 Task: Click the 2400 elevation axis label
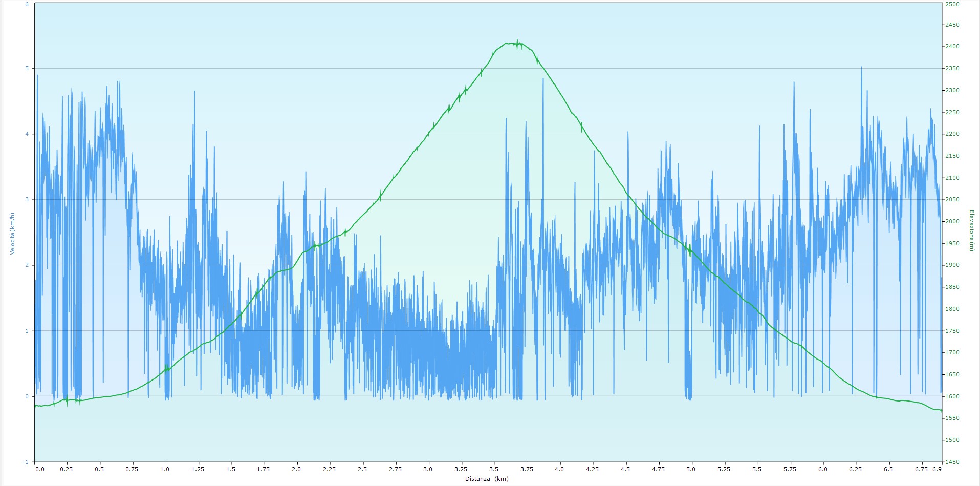tap(952, 47)
